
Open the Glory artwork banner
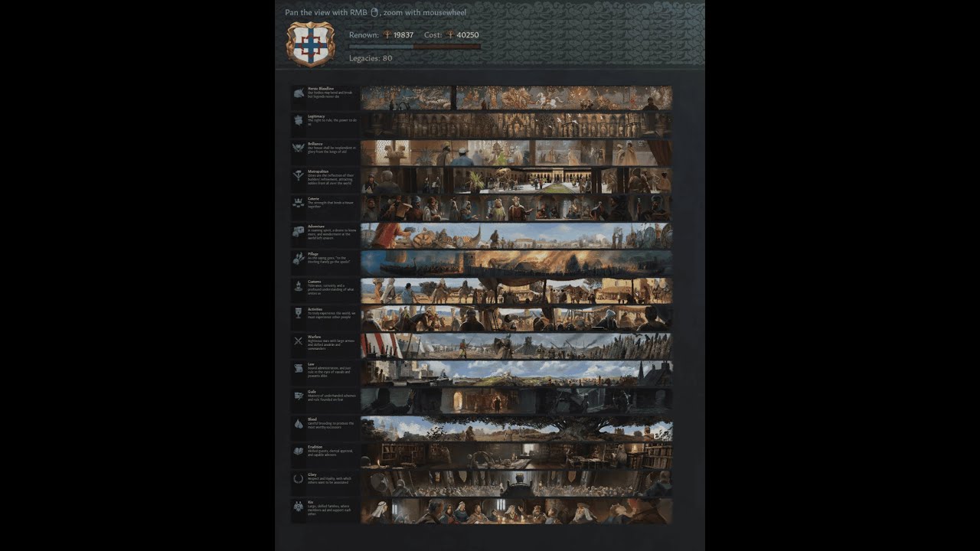517,483
